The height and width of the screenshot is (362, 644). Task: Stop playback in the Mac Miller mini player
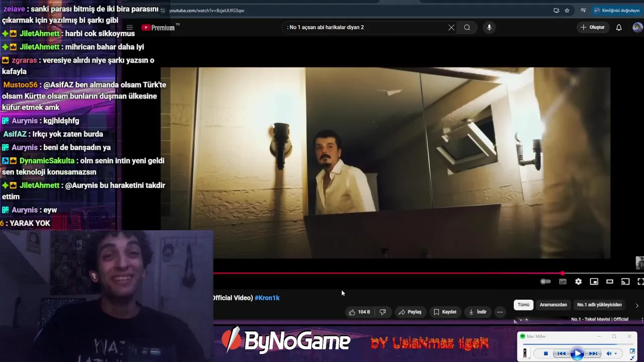[x=546, y=353]
